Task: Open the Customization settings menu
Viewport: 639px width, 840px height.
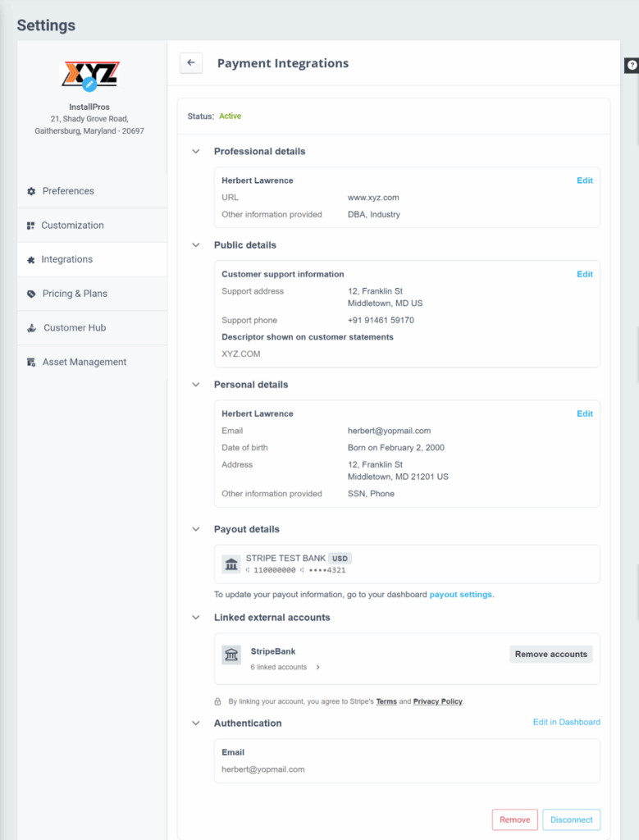Action: pos(72,226)
